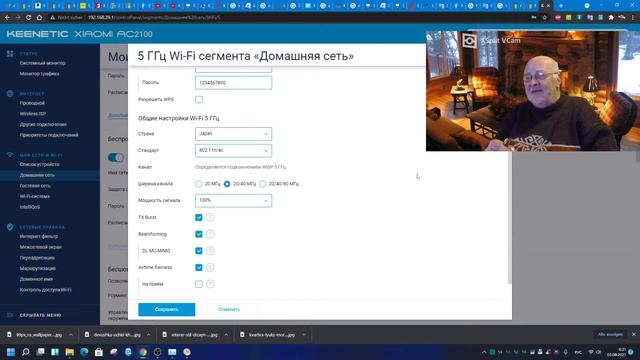The width and height of the screenshot is (640, 360).
Task: Uncheck the TX Burst checkbox
Action: 199,218
